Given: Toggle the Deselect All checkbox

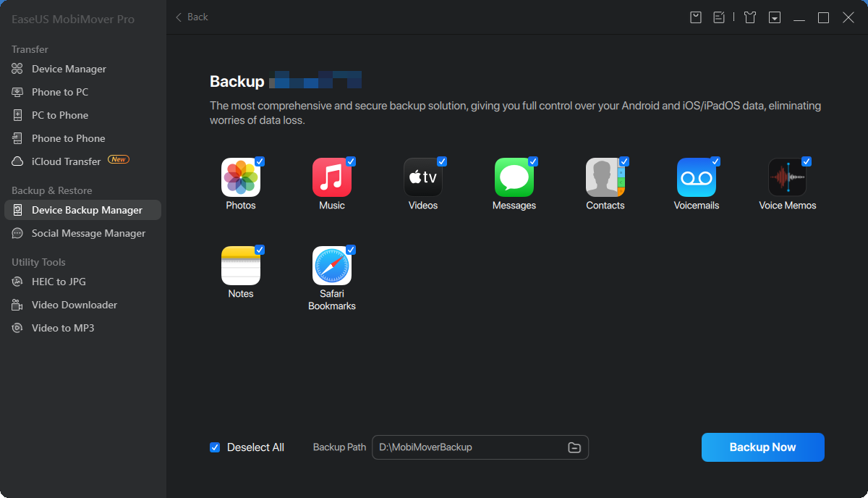Looking at the screenshot, I should click(x=215, y=447).
